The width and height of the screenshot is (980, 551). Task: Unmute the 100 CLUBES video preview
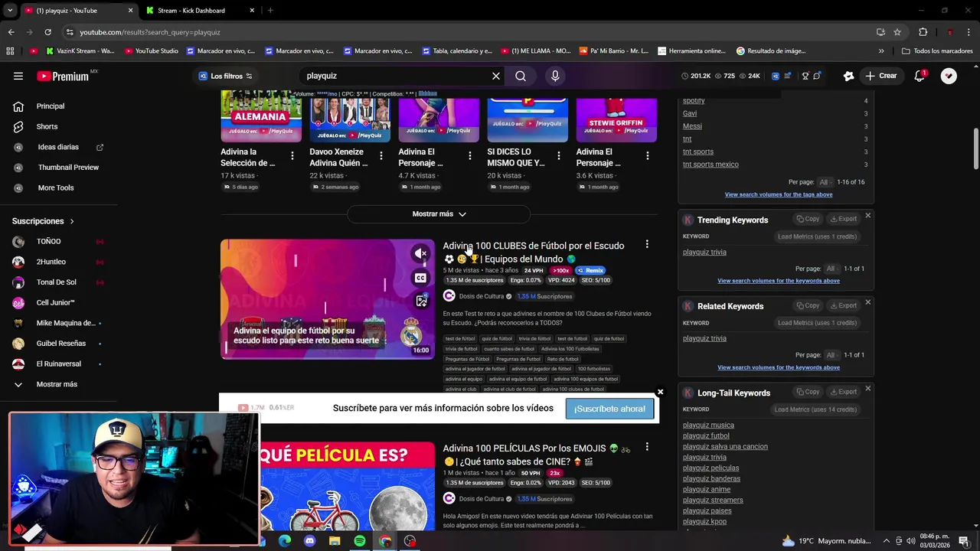tap(420, 253)
